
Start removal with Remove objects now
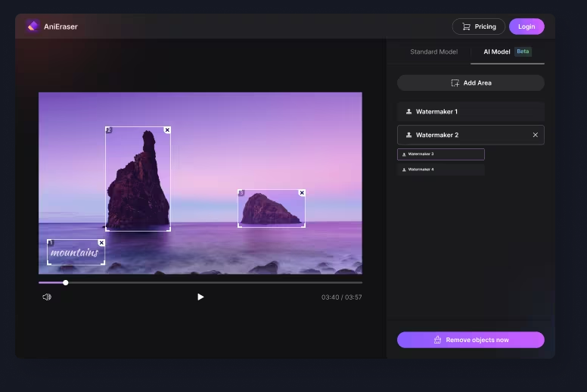pos(471,340)
